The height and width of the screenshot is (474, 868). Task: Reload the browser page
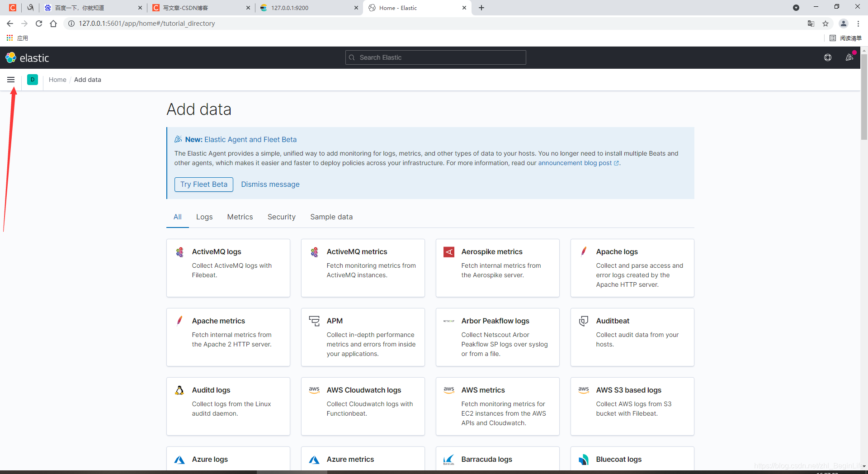(x=39, y=24)
